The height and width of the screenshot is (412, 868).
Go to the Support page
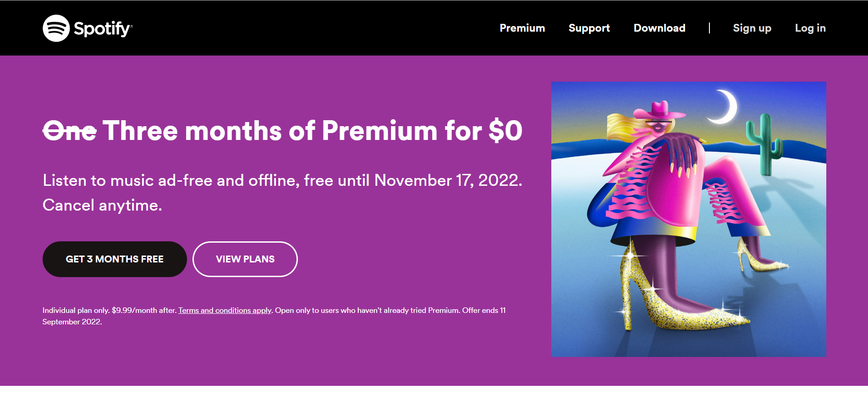point(589,28)
